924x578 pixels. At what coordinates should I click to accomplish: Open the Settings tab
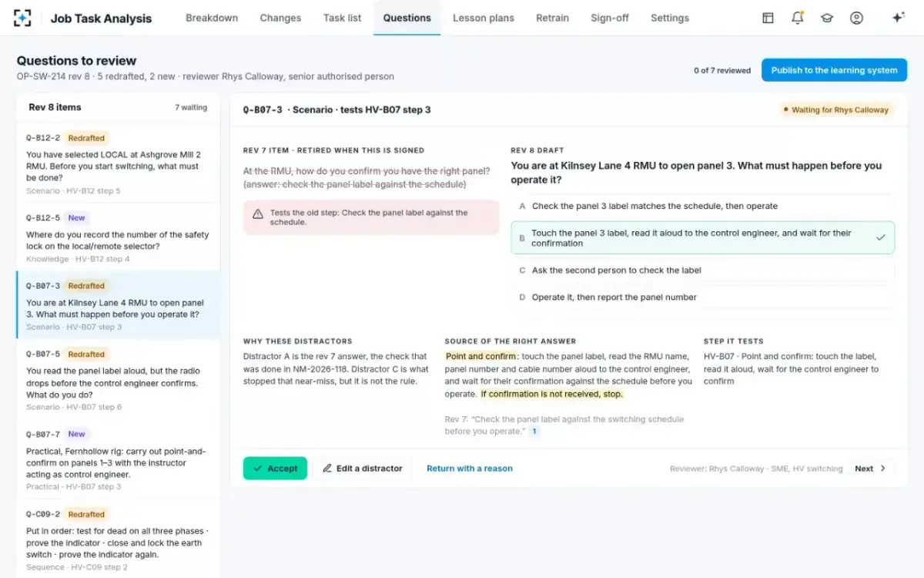click(670, 18)
